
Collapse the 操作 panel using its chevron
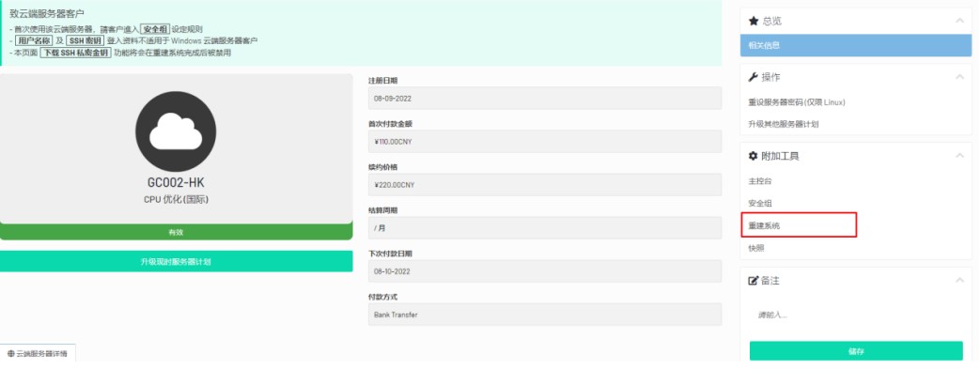click(x=958, y=77)
